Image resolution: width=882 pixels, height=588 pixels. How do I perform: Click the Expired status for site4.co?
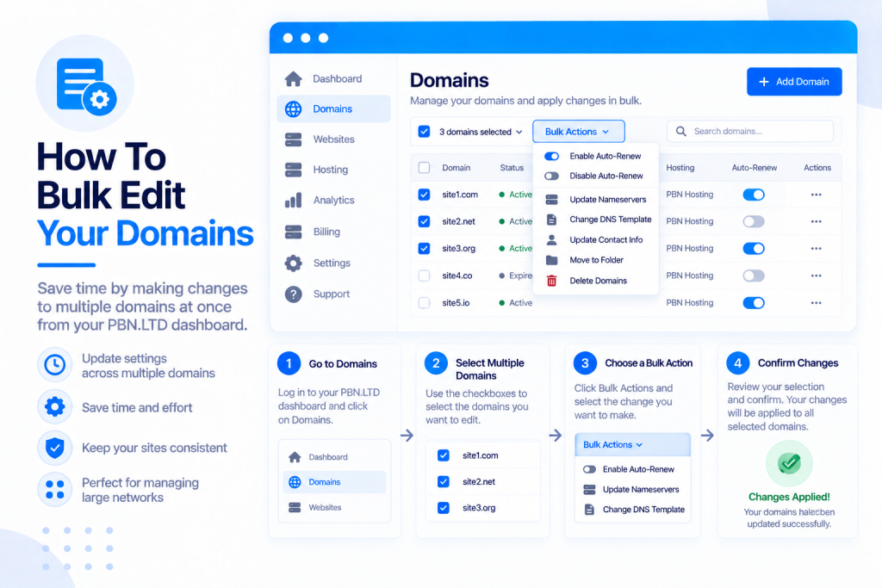[516, 275]
